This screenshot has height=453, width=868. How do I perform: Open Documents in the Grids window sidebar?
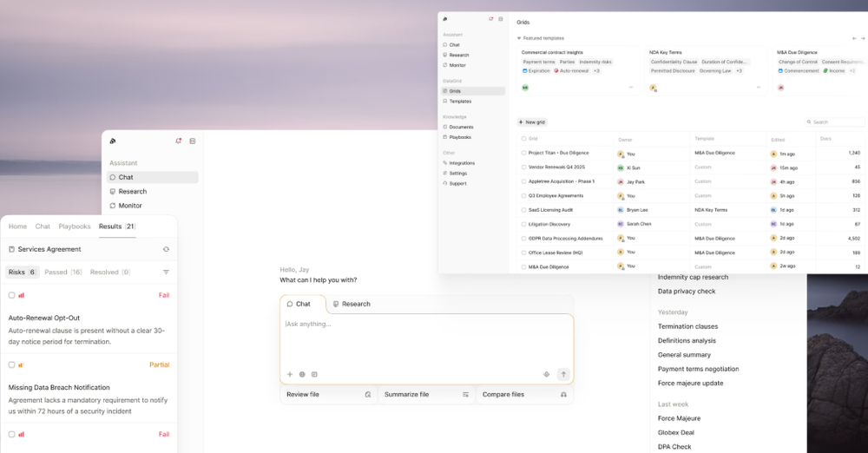[473, 127]
